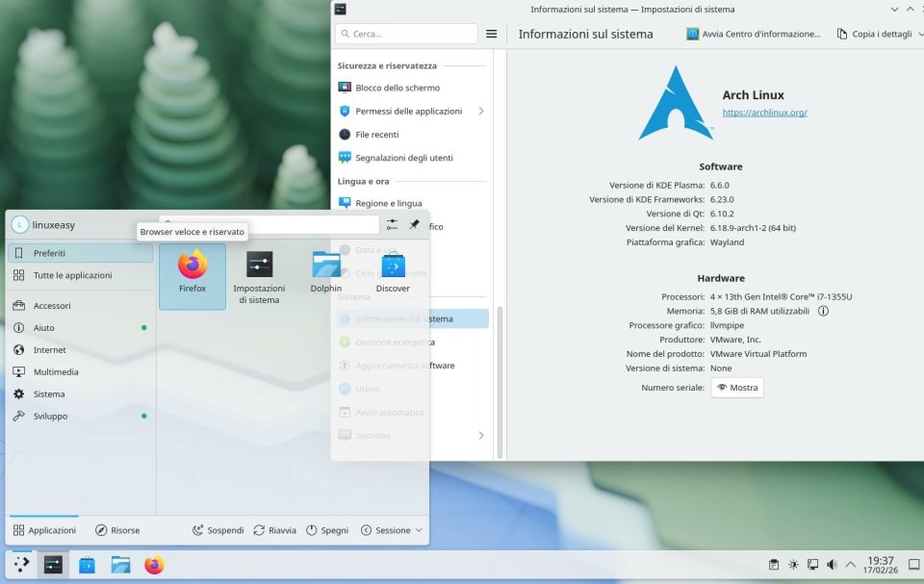Open the hamburger menu next to search

[492, 34]
